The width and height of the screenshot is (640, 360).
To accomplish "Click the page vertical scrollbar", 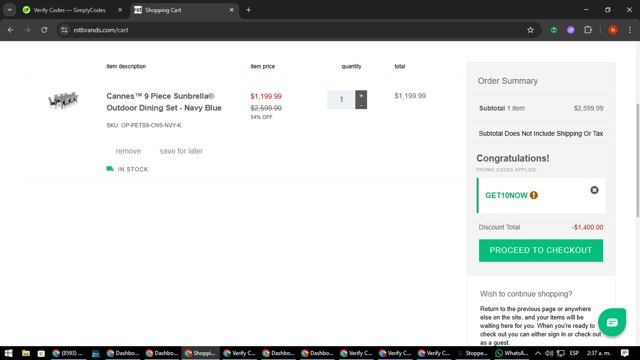I will pos(637,160).
